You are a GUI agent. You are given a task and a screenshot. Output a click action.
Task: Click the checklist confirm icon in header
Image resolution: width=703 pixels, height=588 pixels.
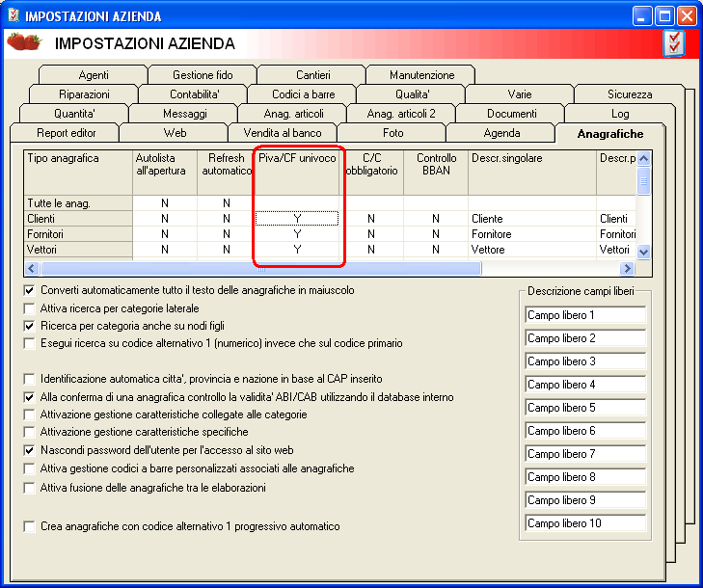[x=674, y=43]
